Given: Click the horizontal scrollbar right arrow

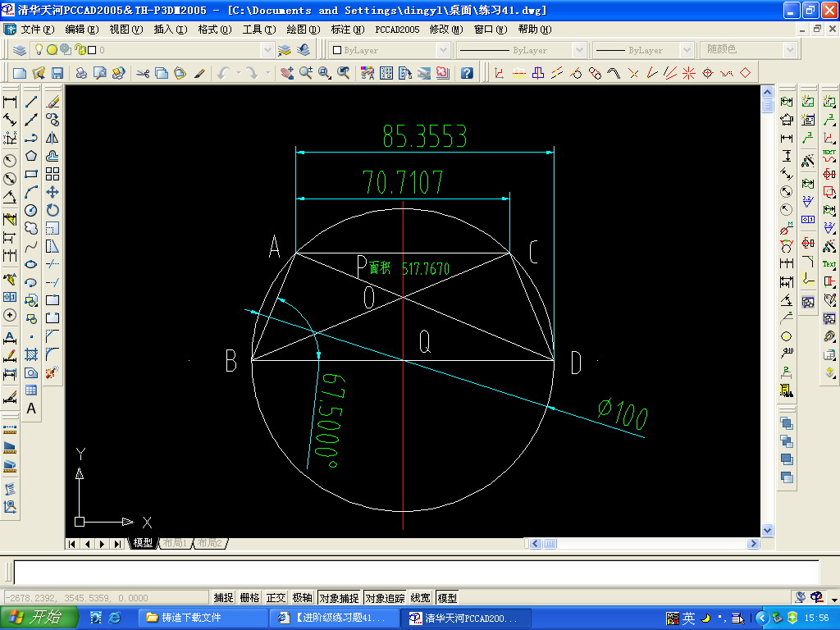Looking at the screenshot, I should [753, 543].
